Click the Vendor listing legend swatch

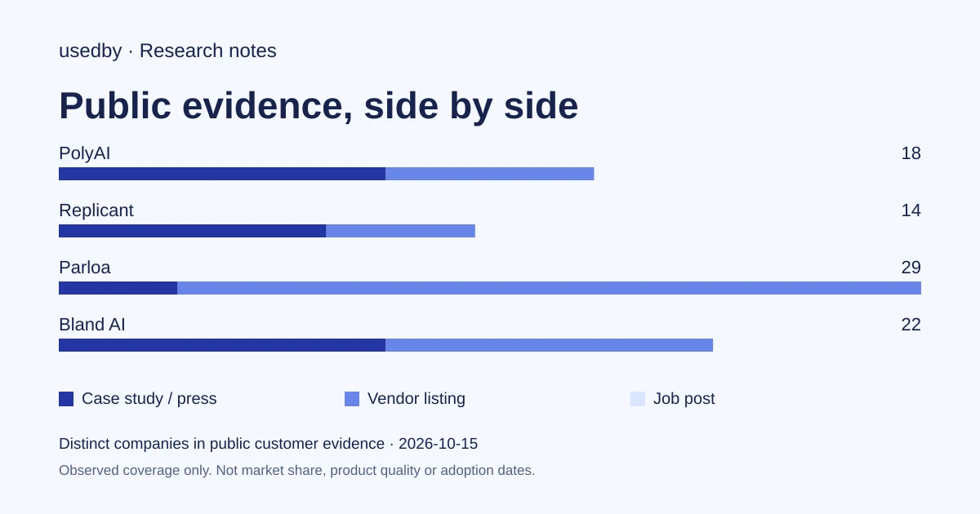point(352,399)
